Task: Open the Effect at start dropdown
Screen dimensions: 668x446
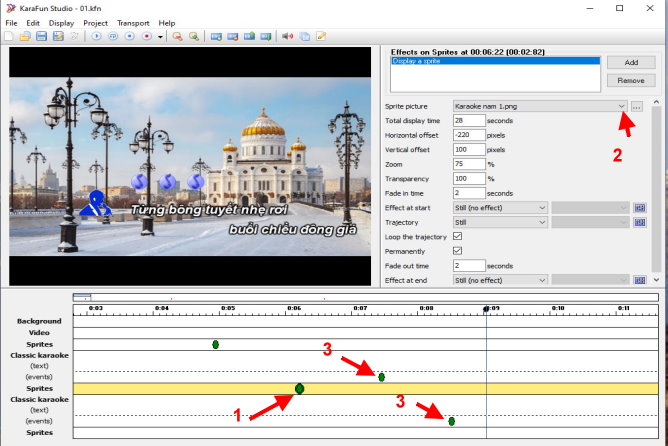Action: click(542, 207)
